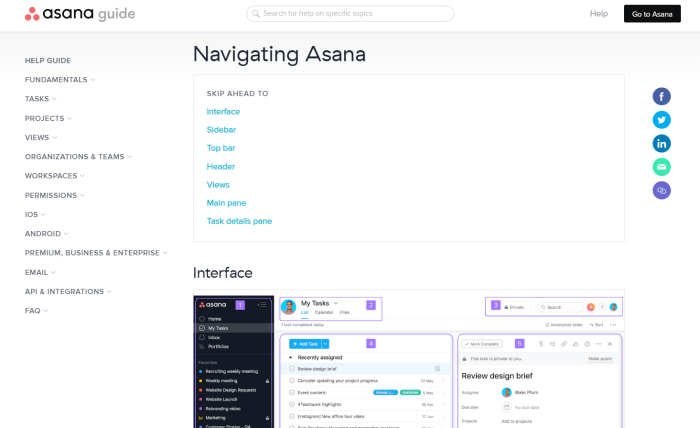Expand the TASKS section chevron
700x428 pixels.
(54, 99)
